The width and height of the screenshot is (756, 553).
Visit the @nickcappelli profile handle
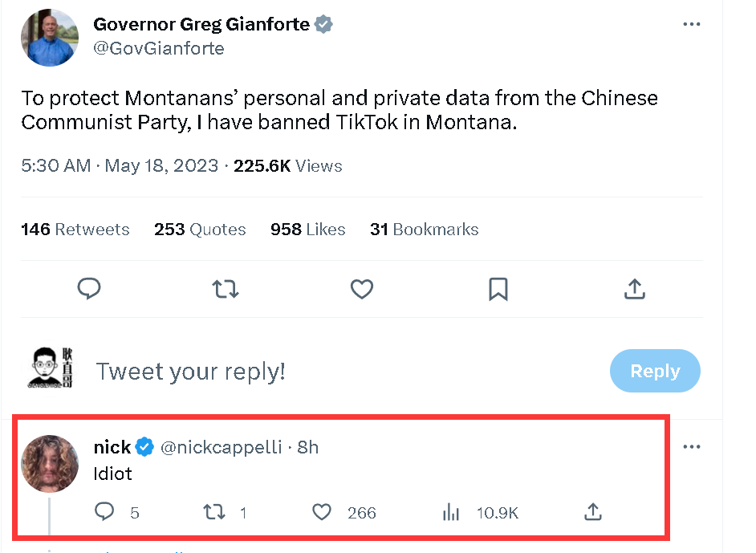point(222,447)
